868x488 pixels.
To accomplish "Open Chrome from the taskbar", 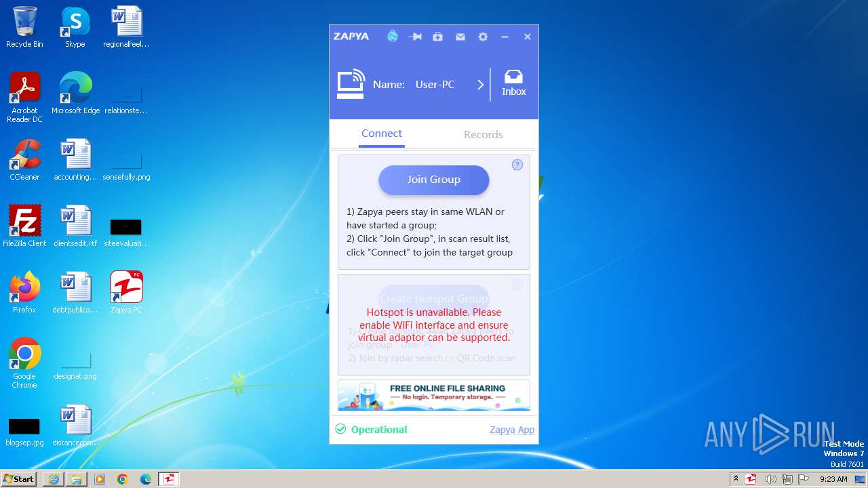I will tap(123, 479).
